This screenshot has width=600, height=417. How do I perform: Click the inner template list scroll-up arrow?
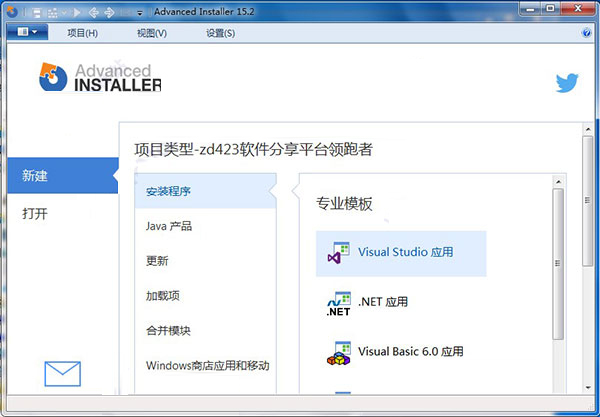558,182
